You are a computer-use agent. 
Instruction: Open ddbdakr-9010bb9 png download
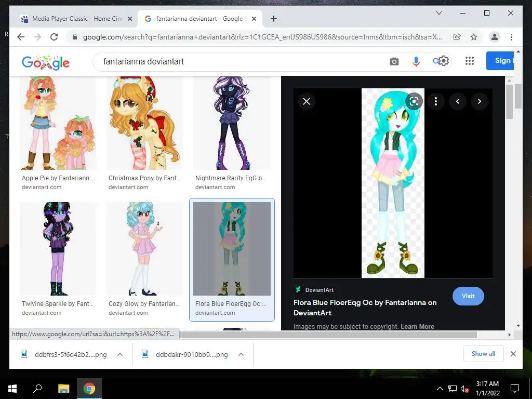(x=191, y=354)
